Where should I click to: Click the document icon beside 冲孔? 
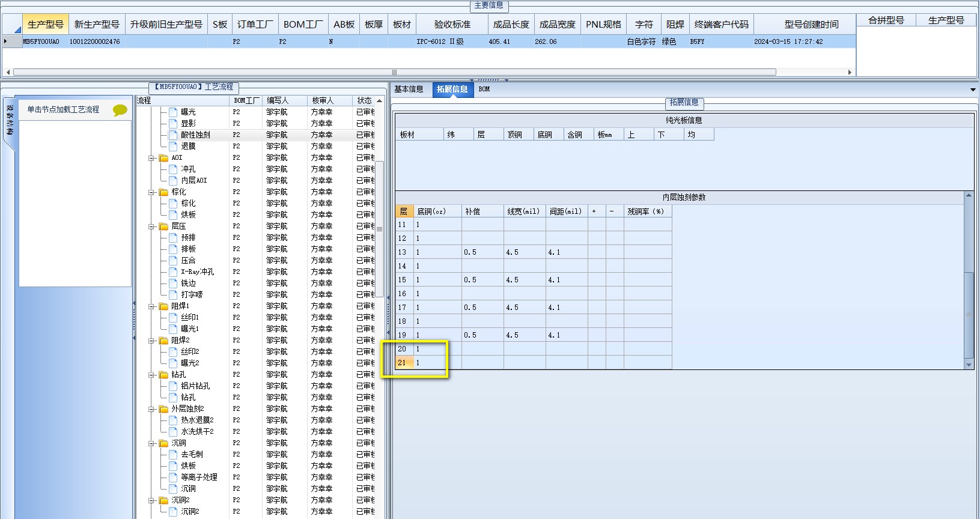coord(173,169)
